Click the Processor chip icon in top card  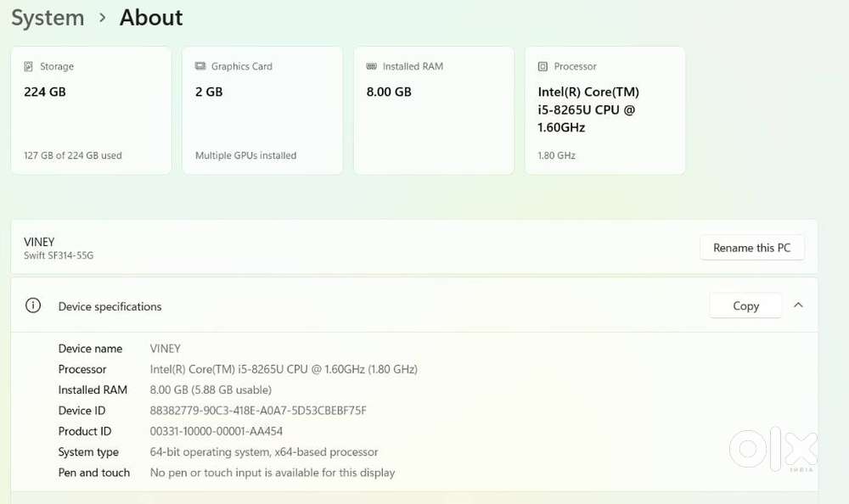543,66
